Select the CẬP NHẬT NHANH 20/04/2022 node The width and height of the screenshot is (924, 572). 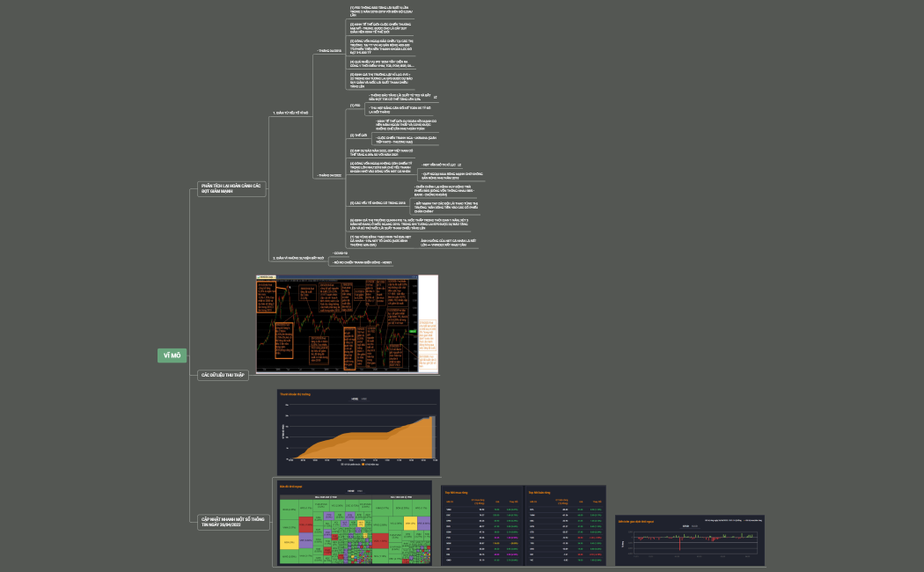tap(232, 521)
